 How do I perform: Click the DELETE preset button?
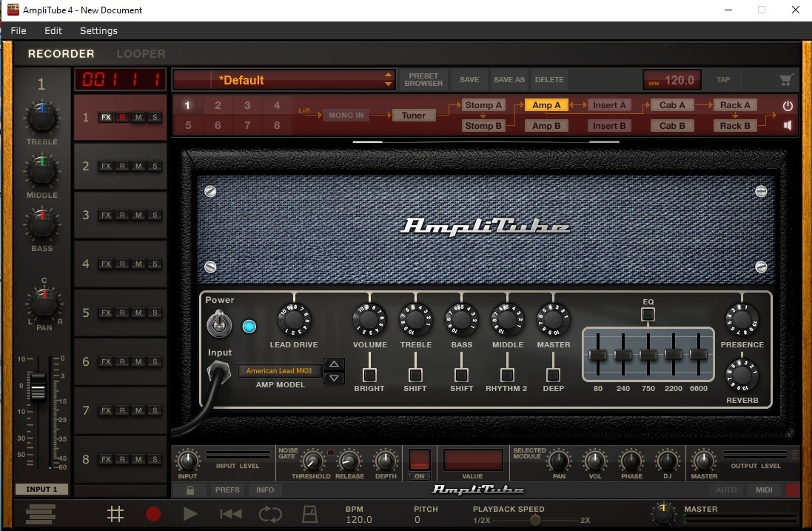[x=549, y=80]
